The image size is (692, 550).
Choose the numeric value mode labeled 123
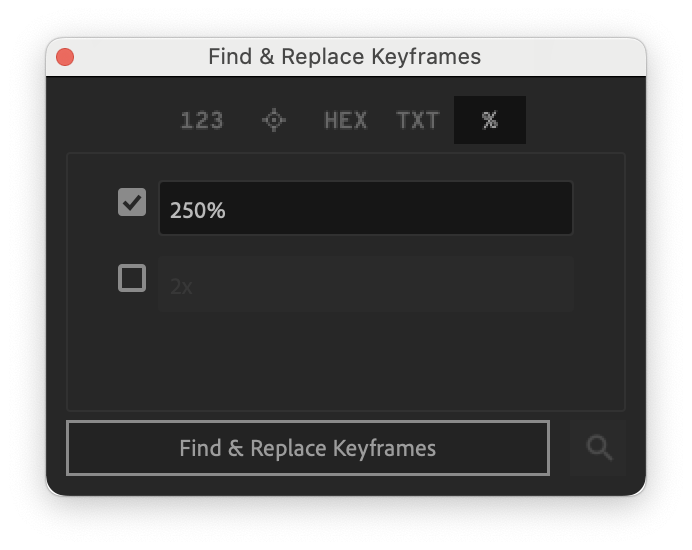pyautogui.click(x=202, y=120)
